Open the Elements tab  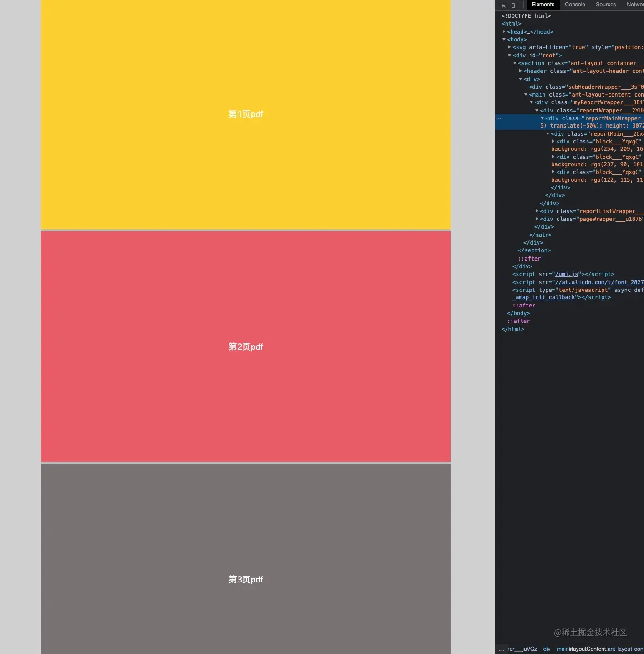click(x=543, y=5)
